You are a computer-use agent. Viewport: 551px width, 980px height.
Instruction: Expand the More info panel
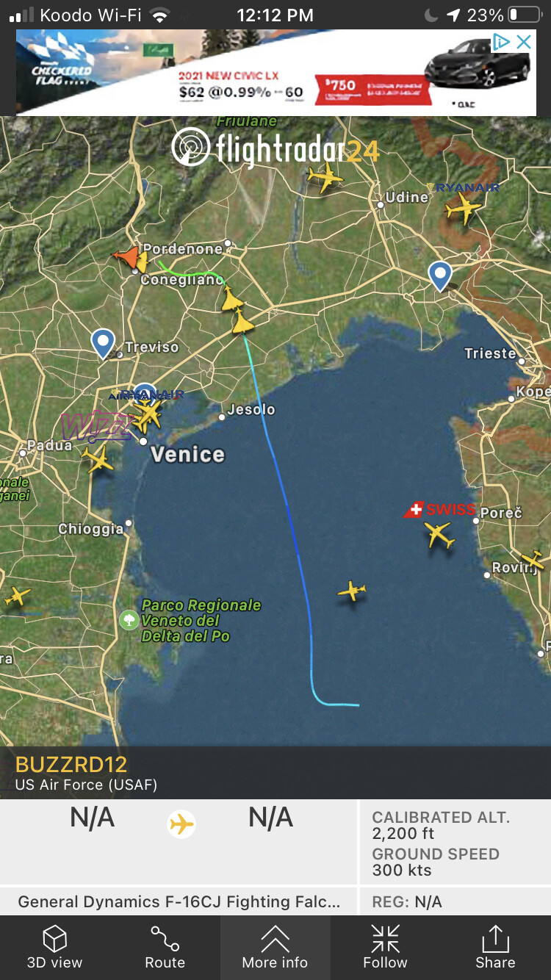click(x=275, y=947)
